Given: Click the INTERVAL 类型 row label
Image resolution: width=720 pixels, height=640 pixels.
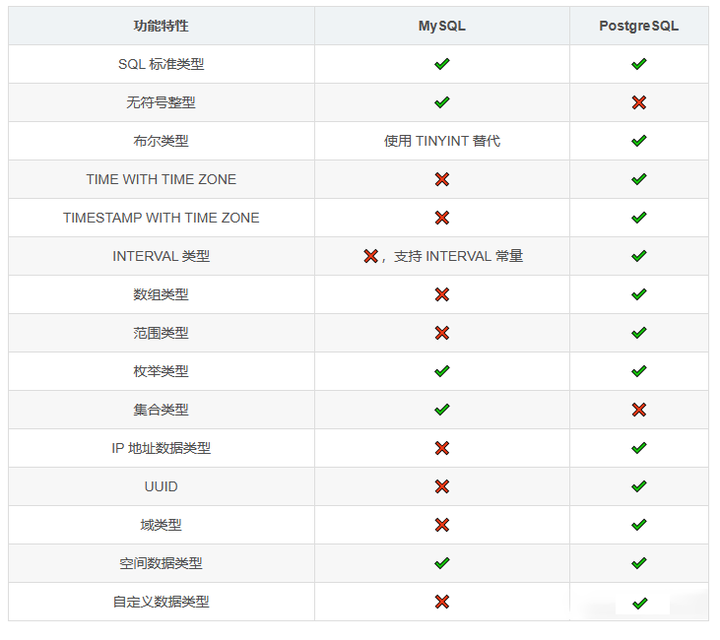Looking at the screenshot, I should pos(161,256).
